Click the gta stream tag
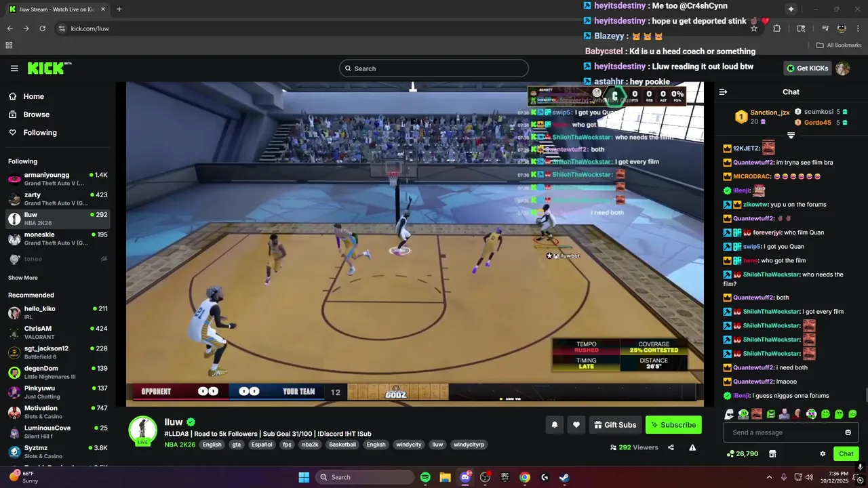This screenshot has height=488, width=868. point(237,445)
